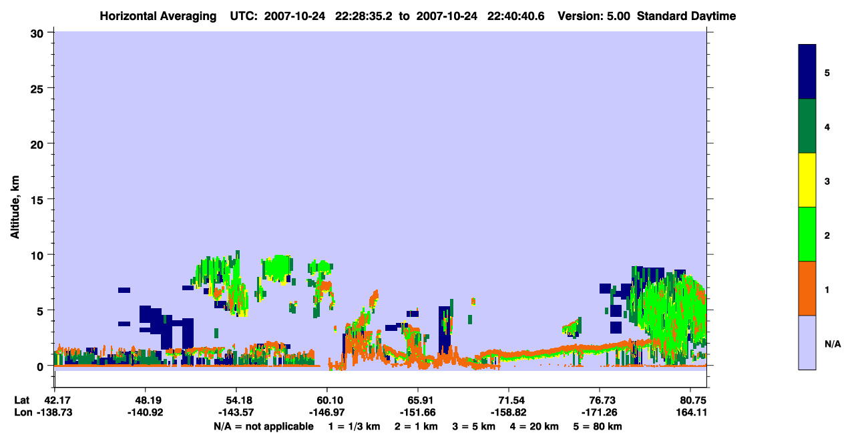Click the yellow colorbar segment labeled 3

click(807, 180)
